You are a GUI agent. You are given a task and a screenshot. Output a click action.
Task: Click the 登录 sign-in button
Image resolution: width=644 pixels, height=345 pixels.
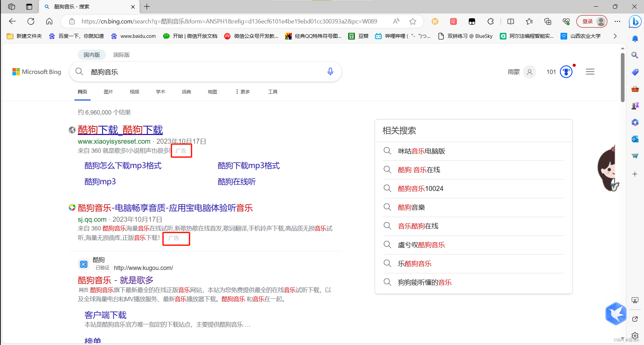(x=592, y=21)
